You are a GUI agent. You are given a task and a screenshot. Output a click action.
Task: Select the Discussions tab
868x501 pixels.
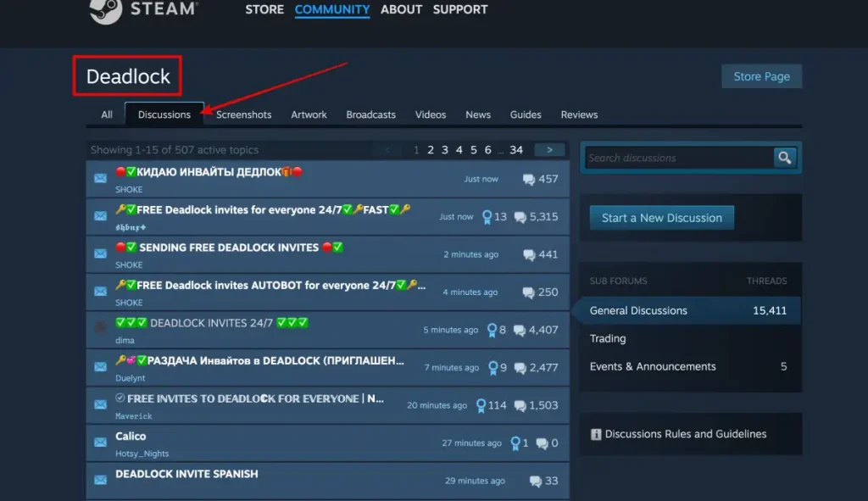click(x=164, y=114)
